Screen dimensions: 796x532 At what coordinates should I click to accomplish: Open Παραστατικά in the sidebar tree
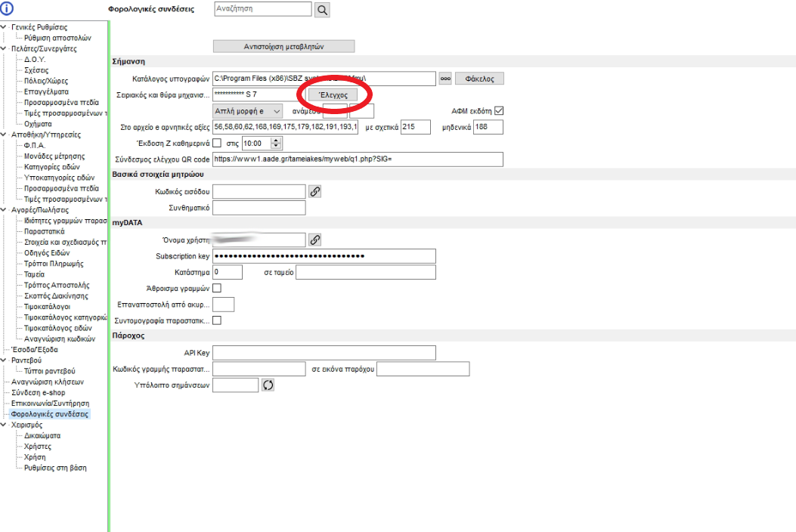click(x=44, y=231)
